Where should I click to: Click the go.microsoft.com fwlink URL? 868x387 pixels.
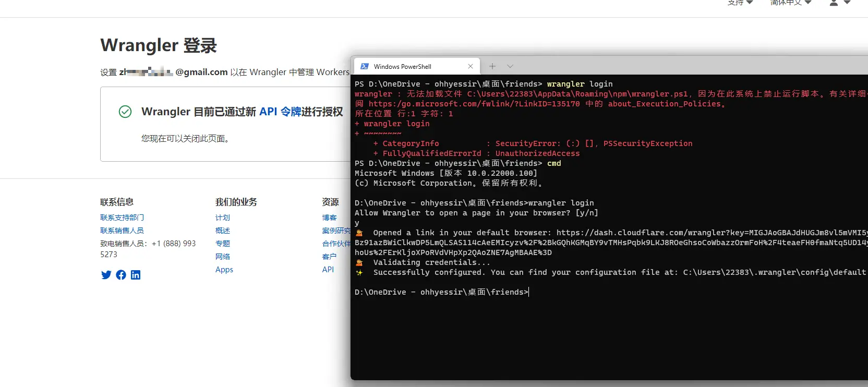pos(474,104)
